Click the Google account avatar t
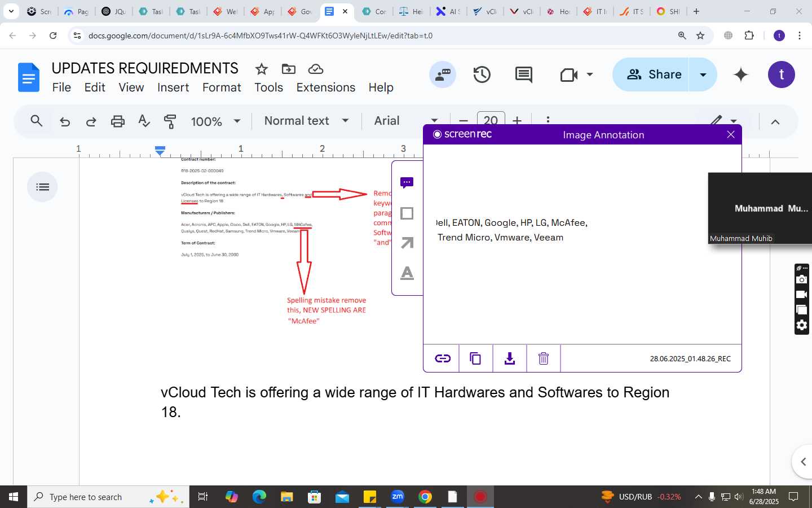812x508 pixels. coord(782,75)
